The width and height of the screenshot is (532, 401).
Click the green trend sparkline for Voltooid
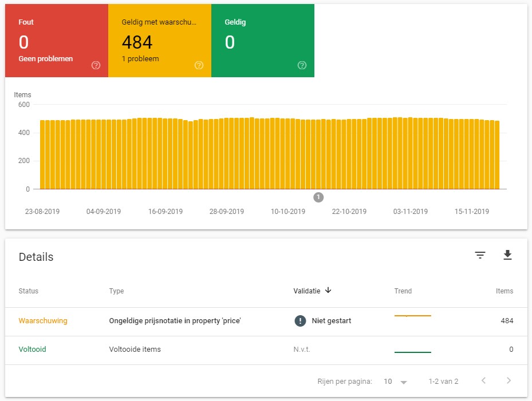412,352
